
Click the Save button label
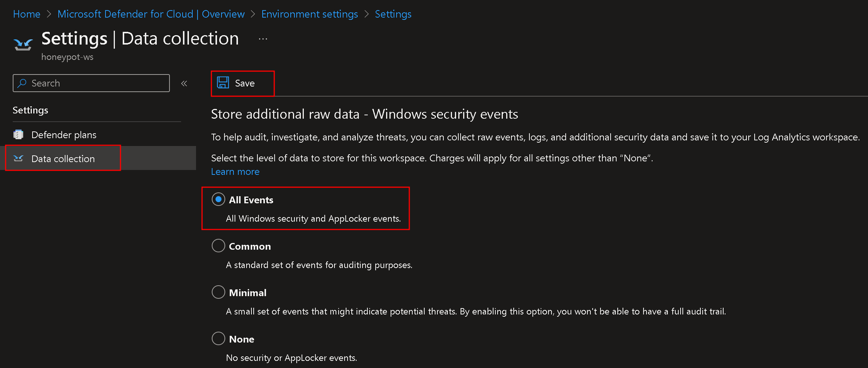point(245,83)
